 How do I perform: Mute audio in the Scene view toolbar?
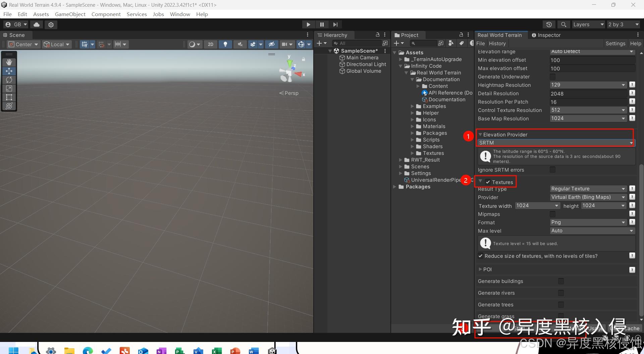(x=240, y=44)
